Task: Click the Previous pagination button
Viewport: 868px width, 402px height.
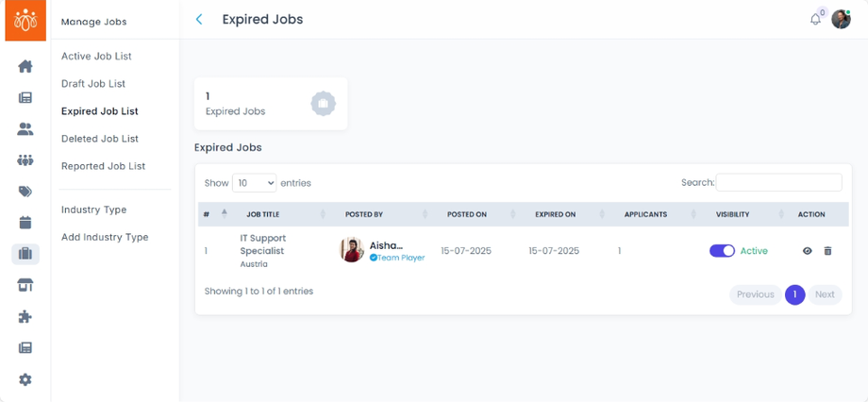Action: point(755,294)
